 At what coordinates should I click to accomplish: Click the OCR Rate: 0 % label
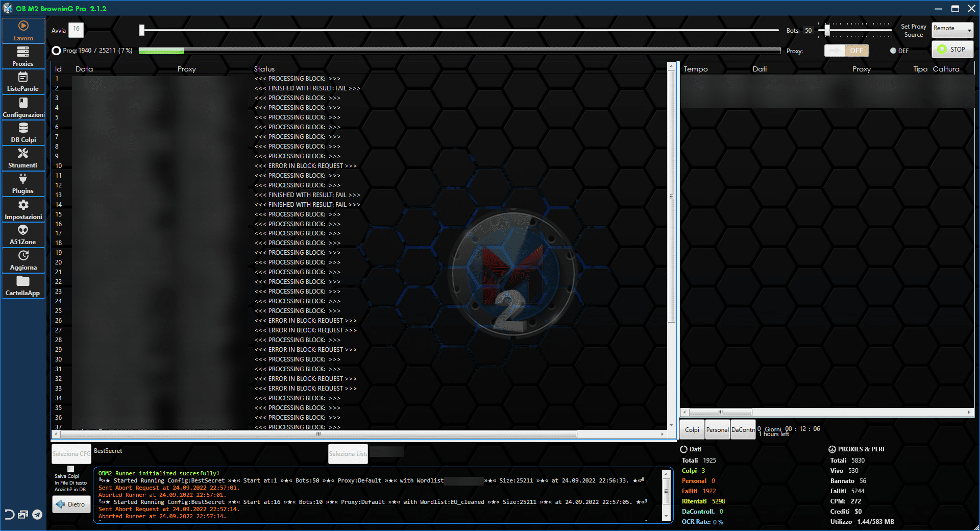pyautogui.click(x=702, y=522)
